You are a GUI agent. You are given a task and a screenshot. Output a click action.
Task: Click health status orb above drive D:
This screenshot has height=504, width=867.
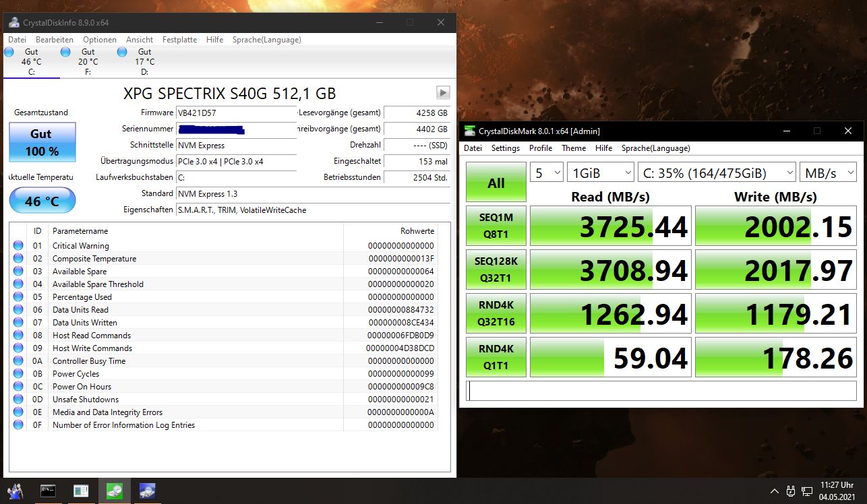[x=122, y=51]
